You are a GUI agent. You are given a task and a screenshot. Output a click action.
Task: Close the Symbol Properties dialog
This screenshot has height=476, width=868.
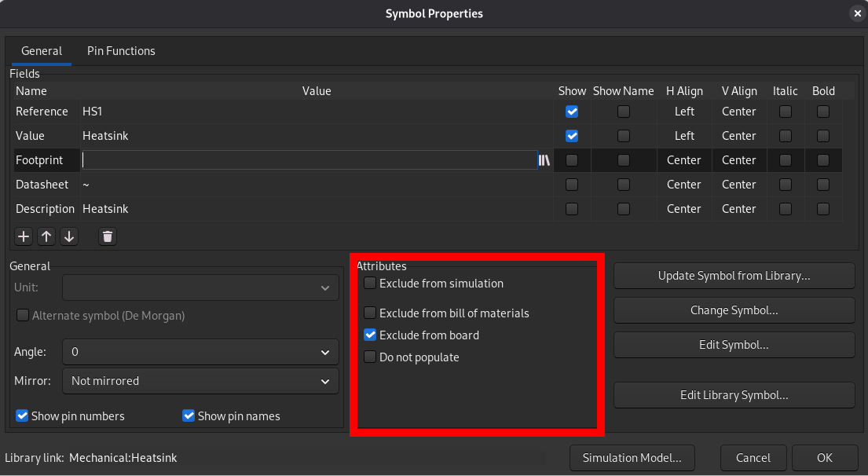click(856, 13)
